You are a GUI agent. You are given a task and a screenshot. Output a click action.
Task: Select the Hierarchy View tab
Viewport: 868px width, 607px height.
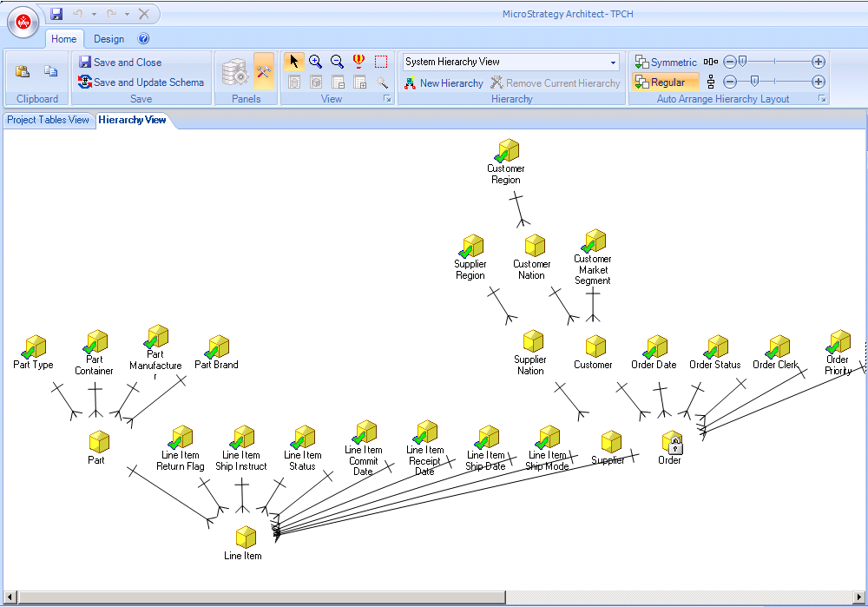132,120
